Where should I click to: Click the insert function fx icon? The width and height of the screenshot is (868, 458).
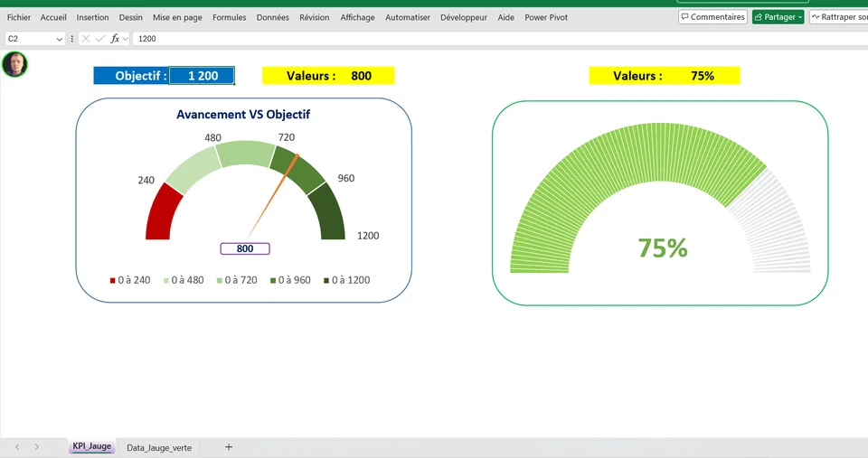tap(115, 39)
